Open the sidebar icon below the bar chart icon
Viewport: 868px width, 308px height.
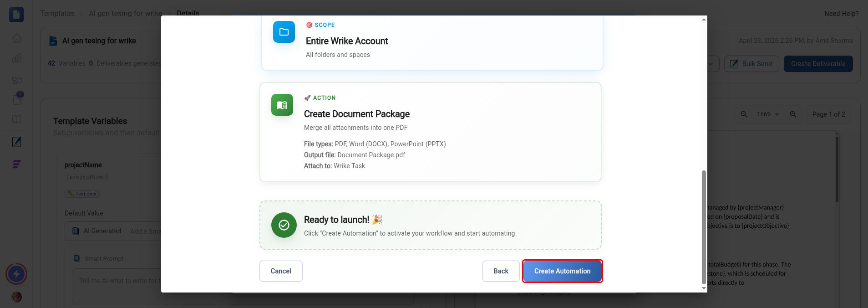17,80
